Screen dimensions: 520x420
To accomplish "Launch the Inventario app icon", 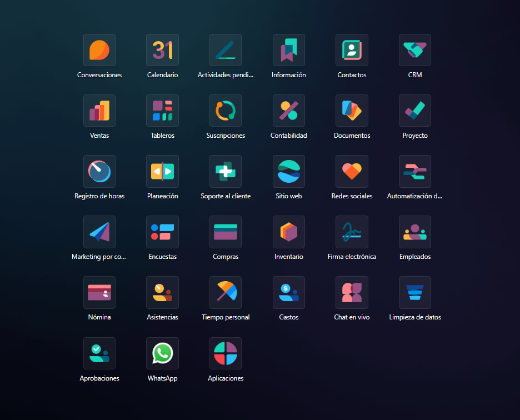I will (288, 232).
